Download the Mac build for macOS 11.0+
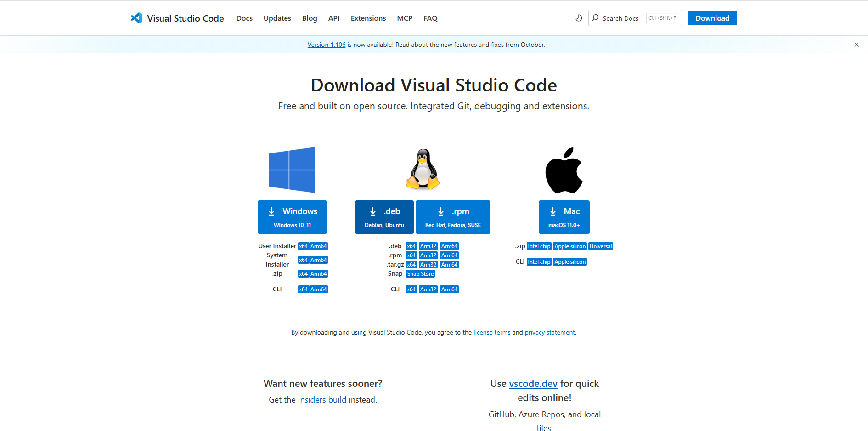 click(564, 217)
